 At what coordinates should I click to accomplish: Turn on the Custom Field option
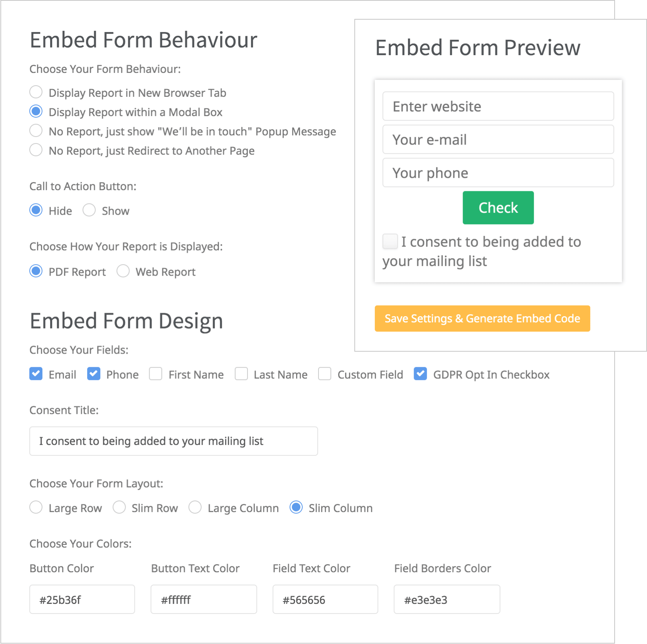[325, 374]
